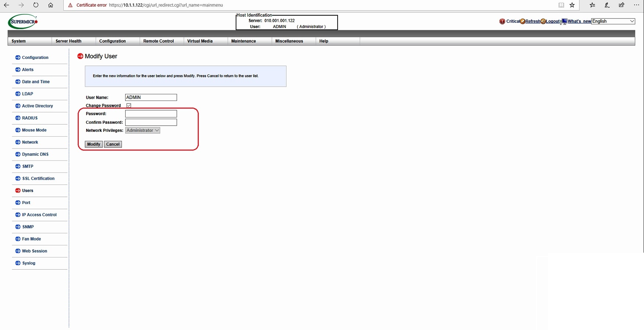
Task: Open the Fan Mode sidebar page
Action: [31, 239]
